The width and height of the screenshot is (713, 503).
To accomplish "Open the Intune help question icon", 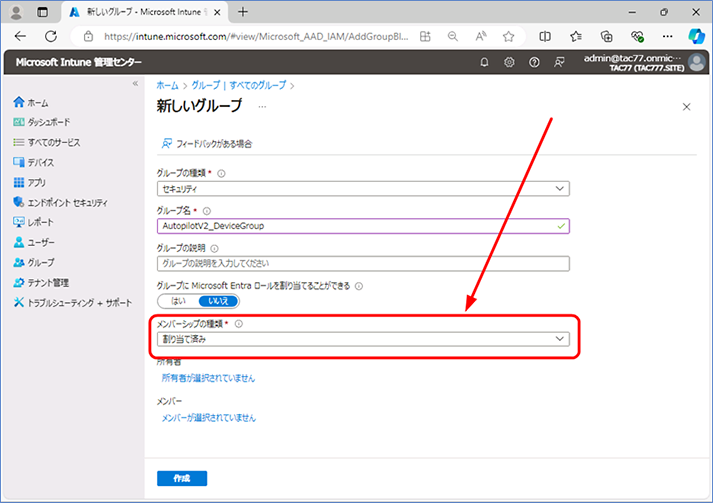I will click(534, 62).
